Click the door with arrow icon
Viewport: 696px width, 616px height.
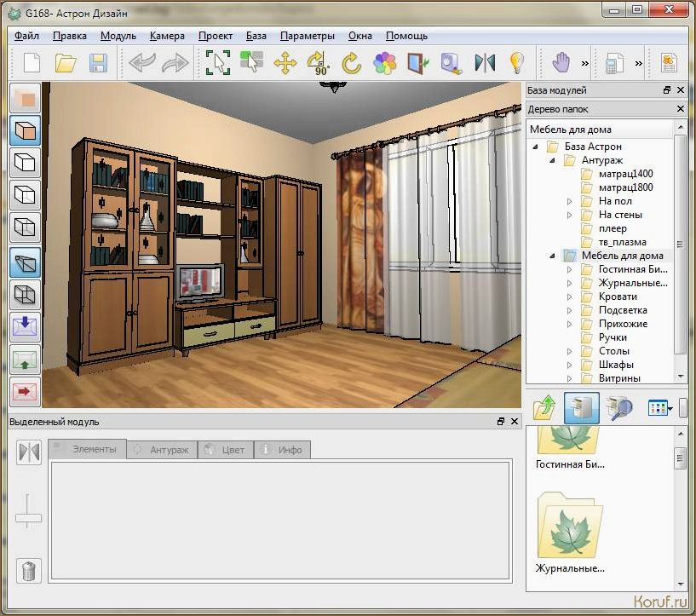pos(418,63)
